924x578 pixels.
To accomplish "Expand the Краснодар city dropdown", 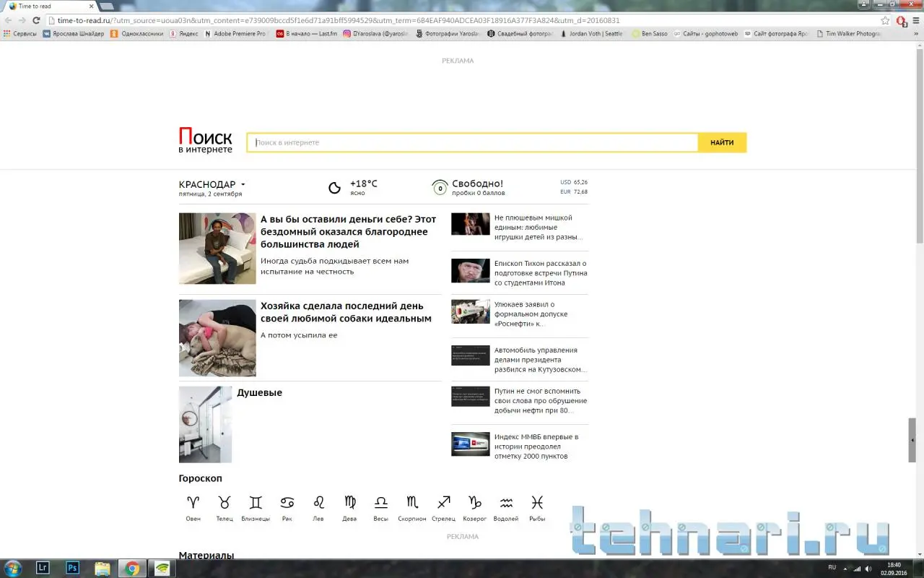I will pyautogui.click(x=243, y=185).
